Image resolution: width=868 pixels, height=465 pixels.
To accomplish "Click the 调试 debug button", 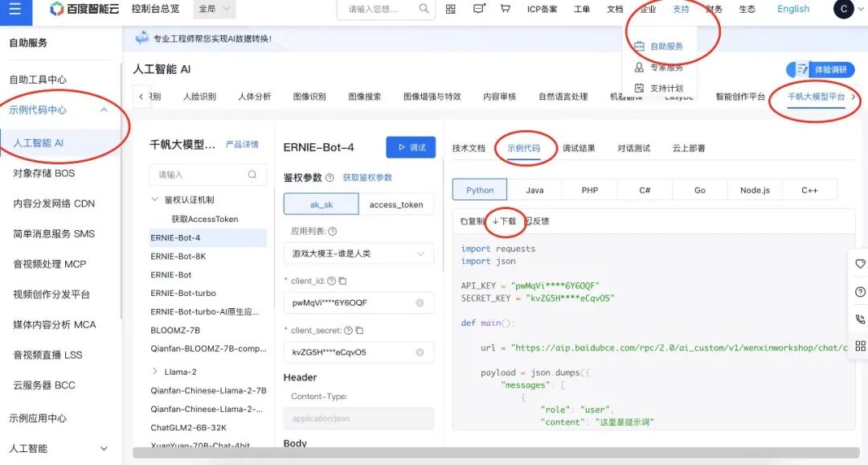I will click(x=411, y=147).
